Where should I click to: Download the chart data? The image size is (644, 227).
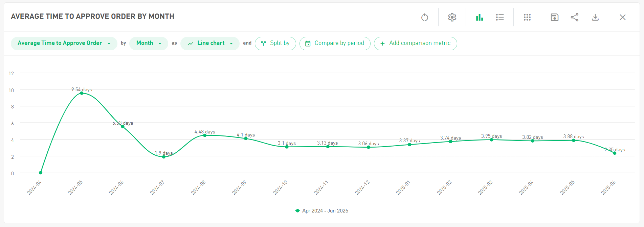[x=595, y=17]
